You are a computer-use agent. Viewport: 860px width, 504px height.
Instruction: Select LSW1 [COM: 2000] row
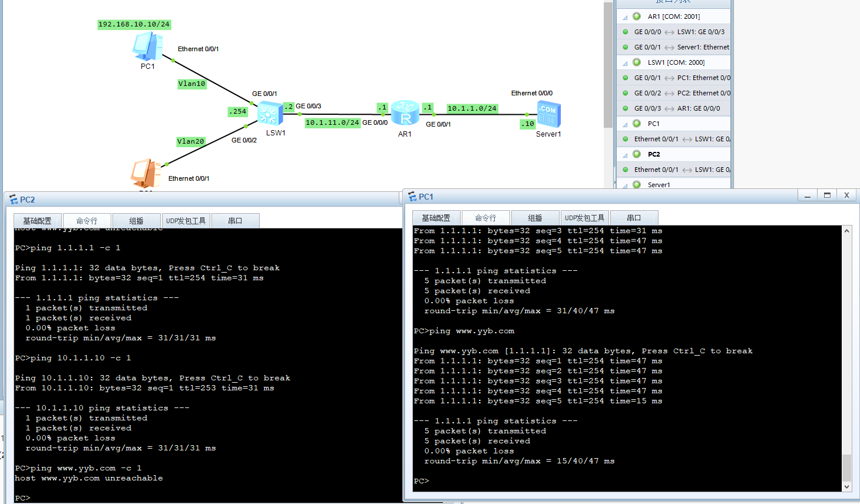673,62
